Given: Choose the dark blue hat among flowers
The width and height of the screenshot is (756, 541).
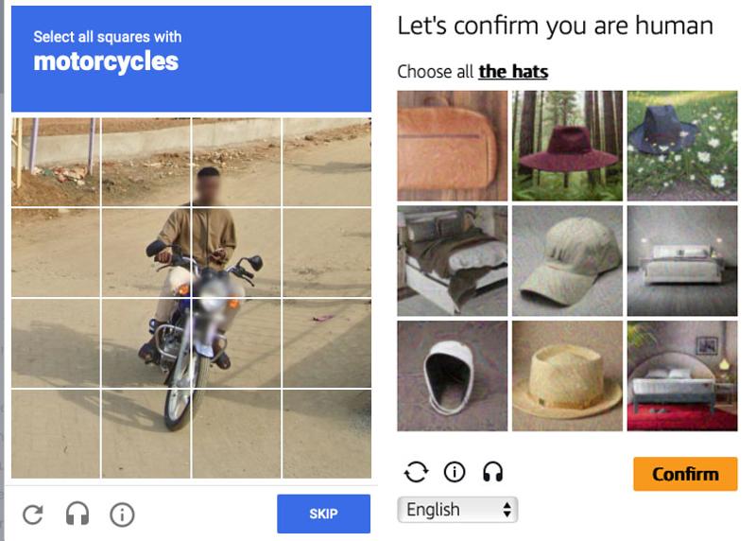Looking at the screenshot, I should click(682, 146).
